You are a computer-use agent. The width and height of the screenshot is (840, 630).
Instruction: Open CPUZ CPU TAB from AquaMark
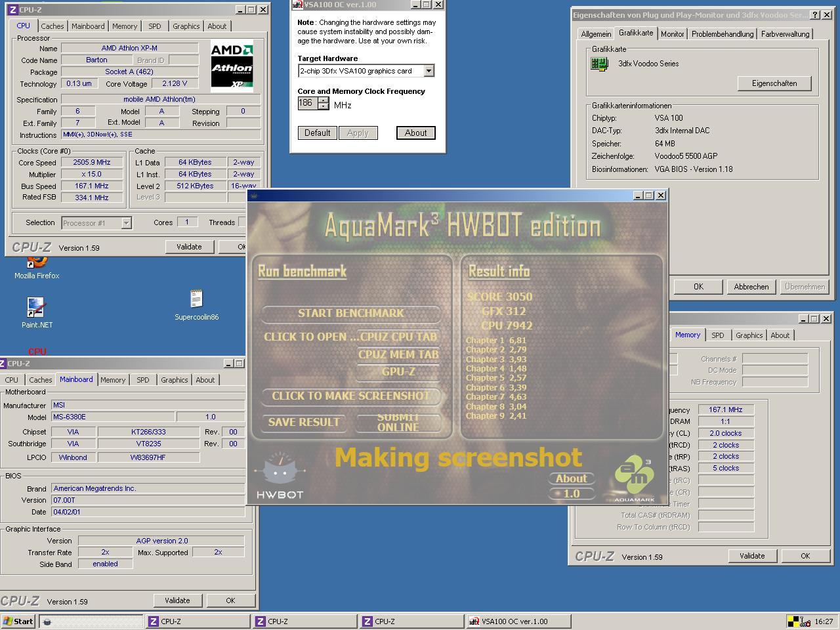[398, 337]
